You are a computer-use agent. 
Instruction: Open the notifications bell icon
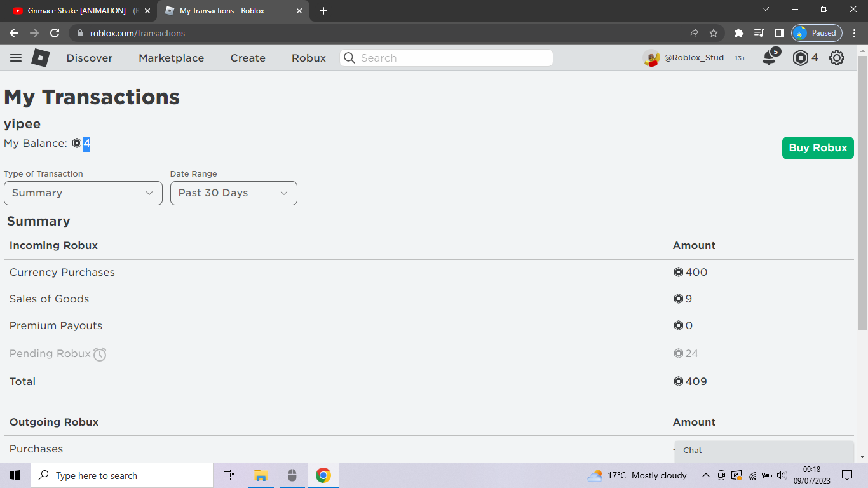click(770, 58)
